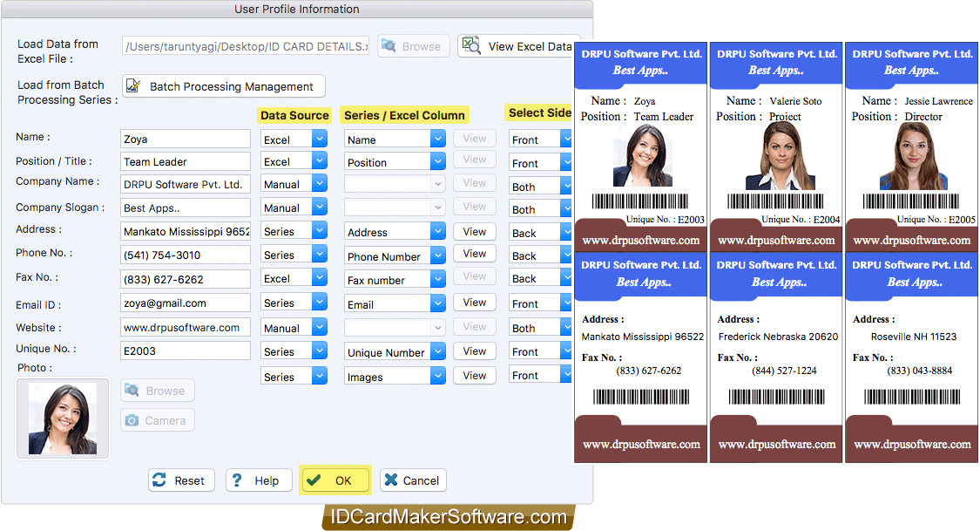The height and width of the screenshot is (531, 980).
Task: Click the OK green checkmark icon
Action: point(314,480)
